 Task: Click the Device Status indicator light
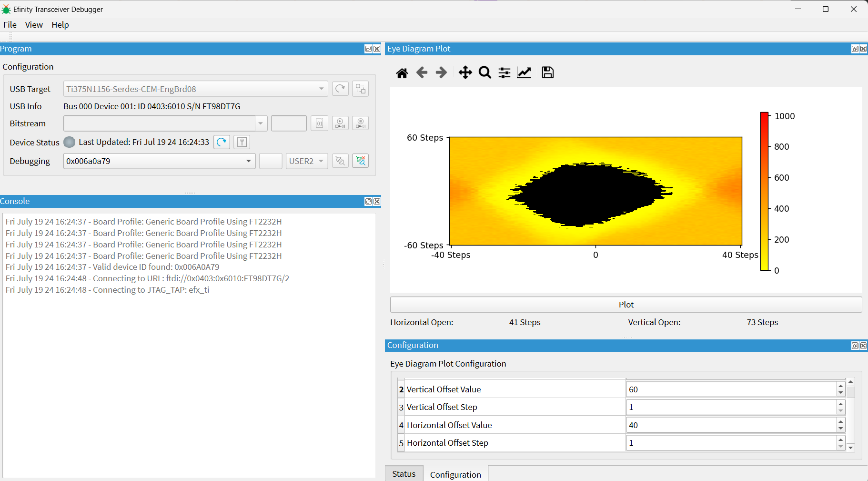pyautogui.click(x=70, y=142)
